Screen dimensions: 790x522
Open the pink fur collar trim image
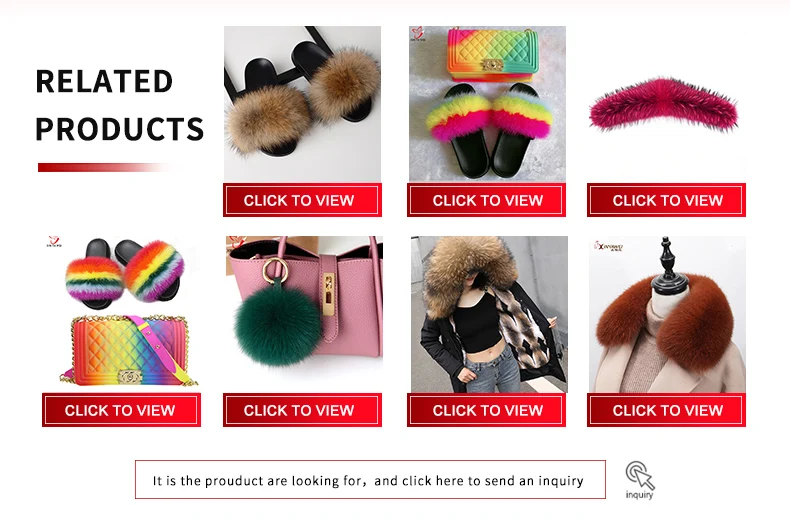(666, 104)
